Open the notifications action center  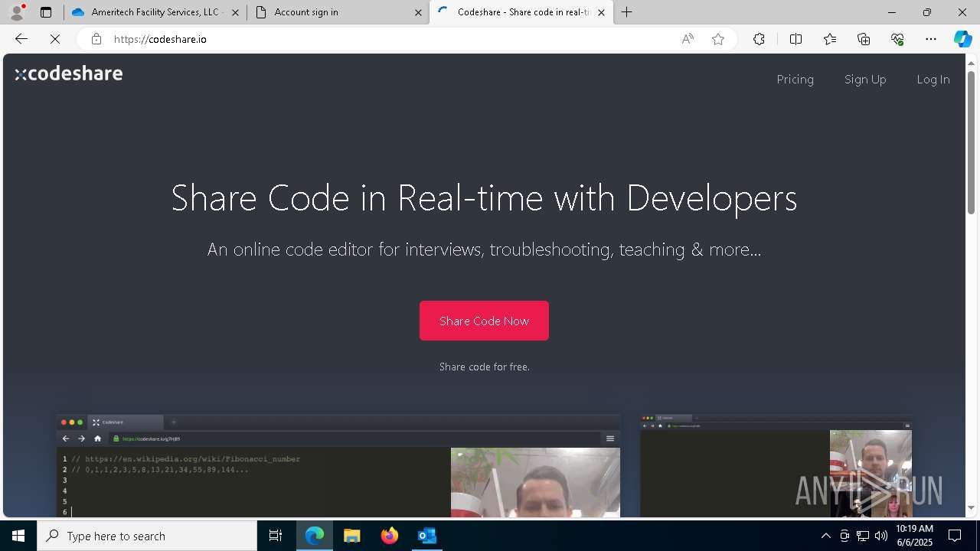955,536
